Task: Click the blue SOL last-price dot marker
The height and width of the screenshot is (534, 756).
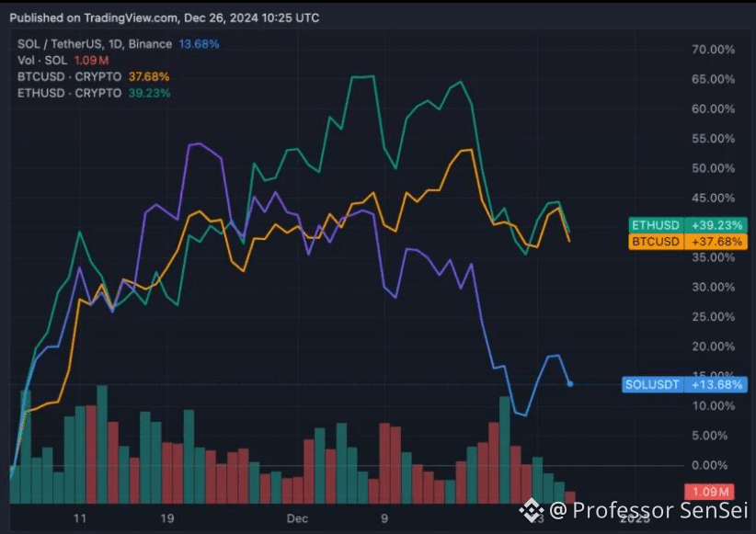Action: pyautogui.click(x=570, y=384)
